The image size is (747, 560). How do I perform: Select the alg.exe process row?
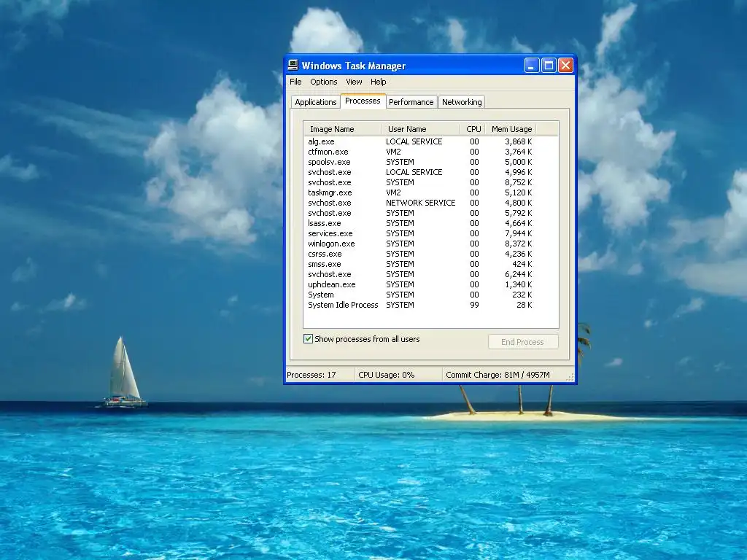(430, 141)
